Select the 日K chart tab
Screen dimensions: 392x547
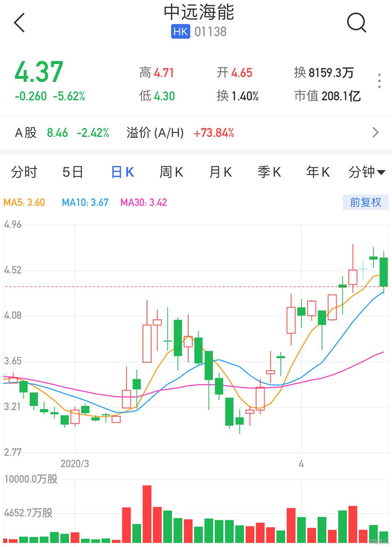click(122, 172)
